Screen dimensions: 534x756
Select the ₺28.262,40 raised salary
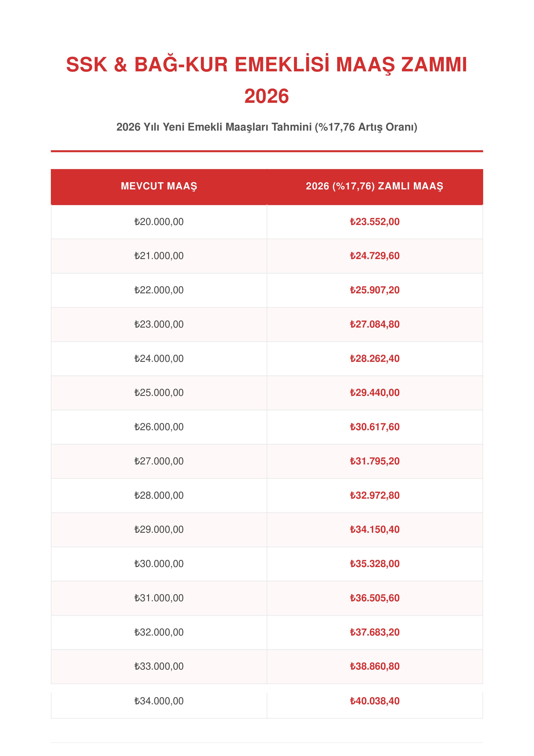[375, 359]
